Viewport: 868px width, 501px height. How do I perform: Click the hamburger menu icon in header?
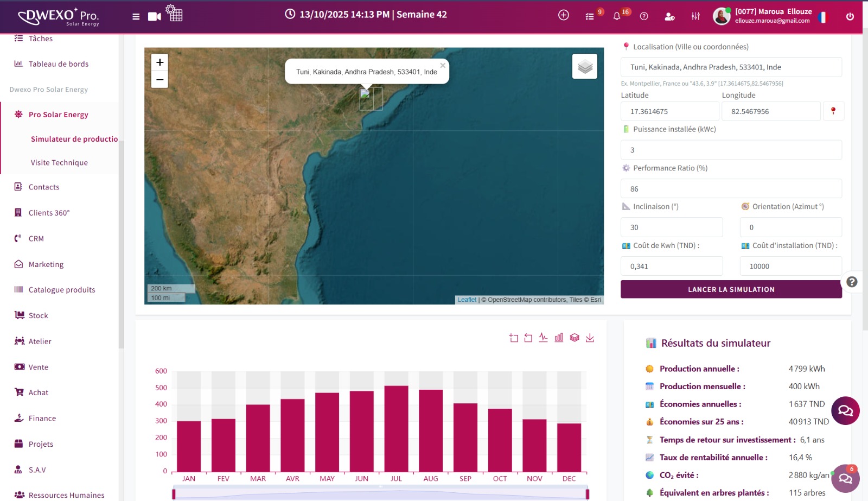pyautogui.click(x=136, y=16)
